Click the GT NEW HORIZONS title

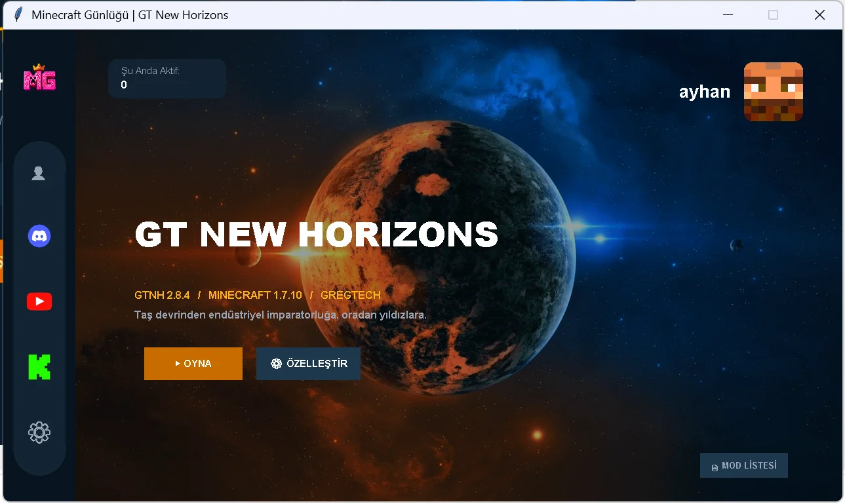click(317, 235)
